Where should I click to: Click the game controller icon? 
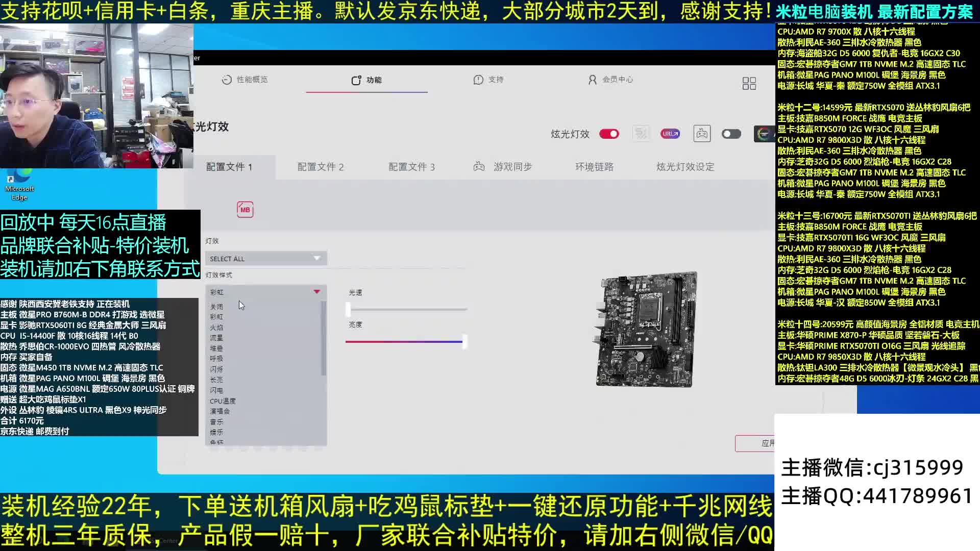pyautogui.click(x=702, y=134)
